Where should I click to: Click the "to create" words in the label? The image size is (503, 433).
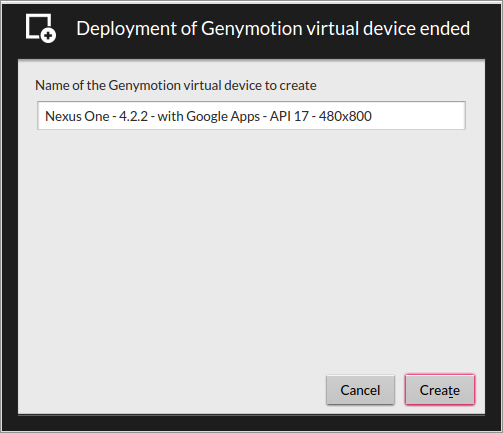coord(290,85)
